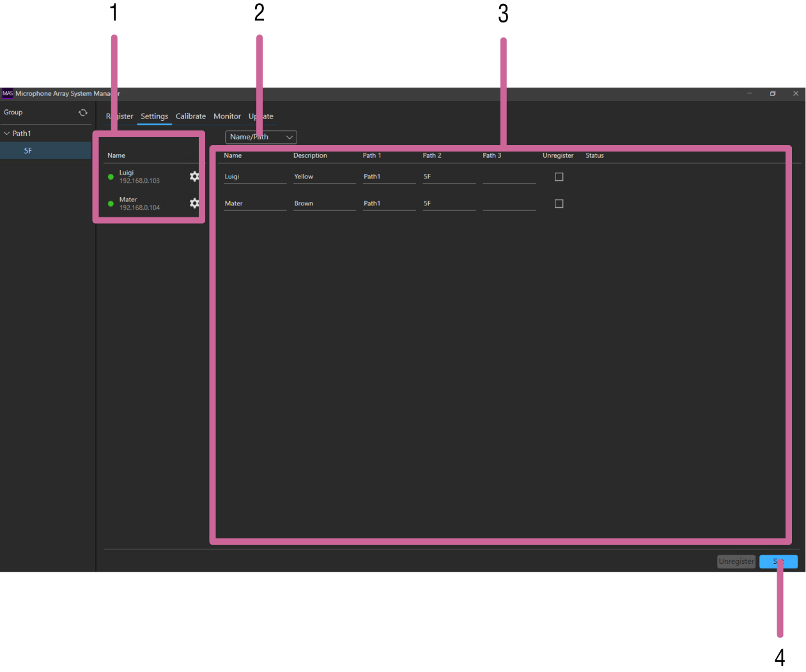Switch to the Monitor tab
The width and height of the screenshot is (806, 672).
point(227,116)
